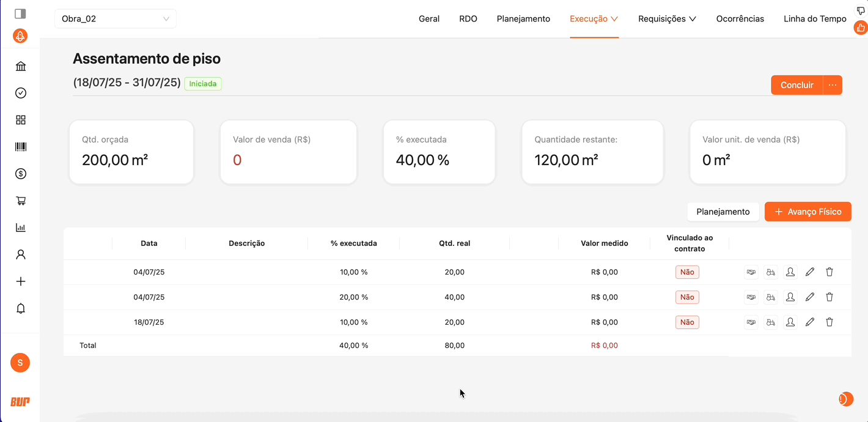Image resolution: width=868 pixels, height=422 pixels.
Task: Open the dollar coin sidebar icon
Action: pyautogui.click(x=21, y=174)
